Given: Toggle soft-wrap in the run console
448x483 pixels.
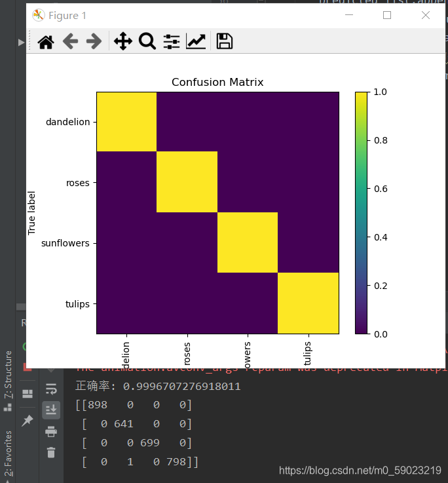Looking at the screenshot, I should click(x=51, y=389).
